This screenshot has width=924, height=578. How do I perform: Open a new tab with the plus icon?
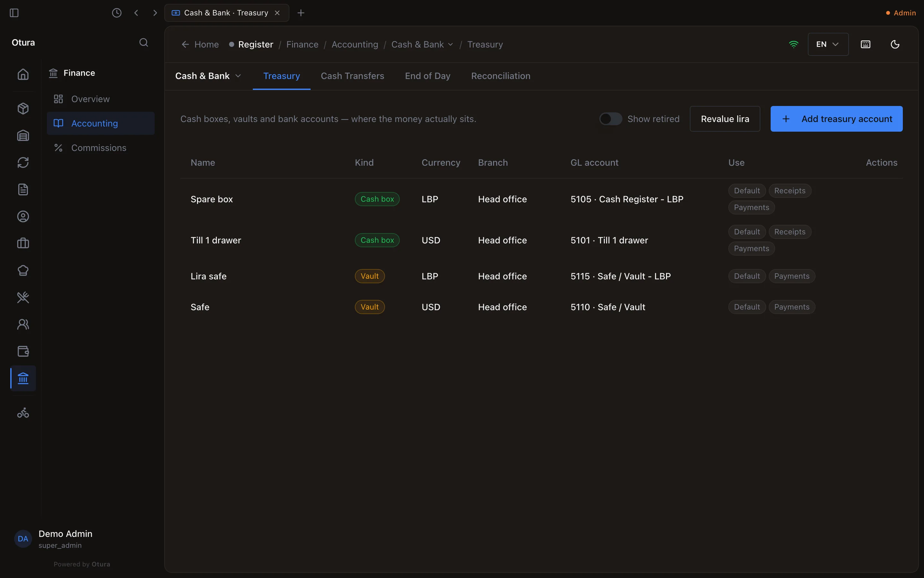tap(301, 13)
